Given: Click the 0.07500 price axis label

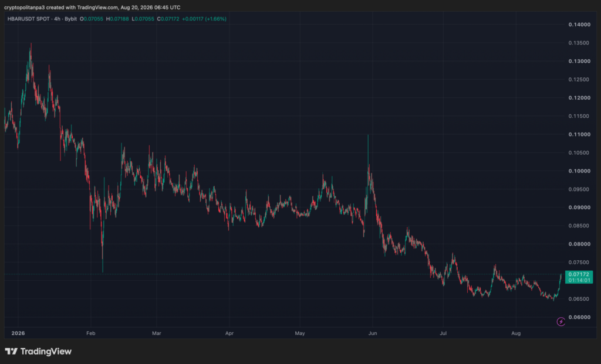Looking at the screenshot, I should [x=579, y=263].
